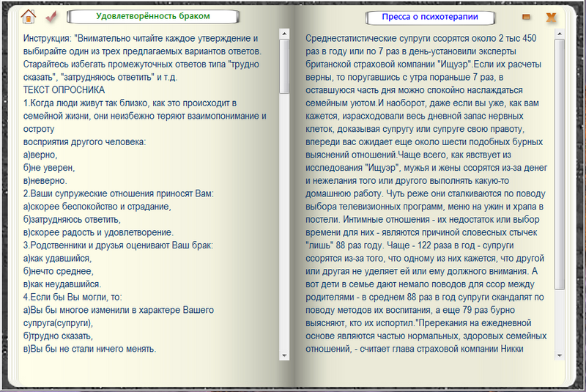Click answer "в)как неудавшийся."
This screenshot has height=392, width=586.
coord(62,284)
